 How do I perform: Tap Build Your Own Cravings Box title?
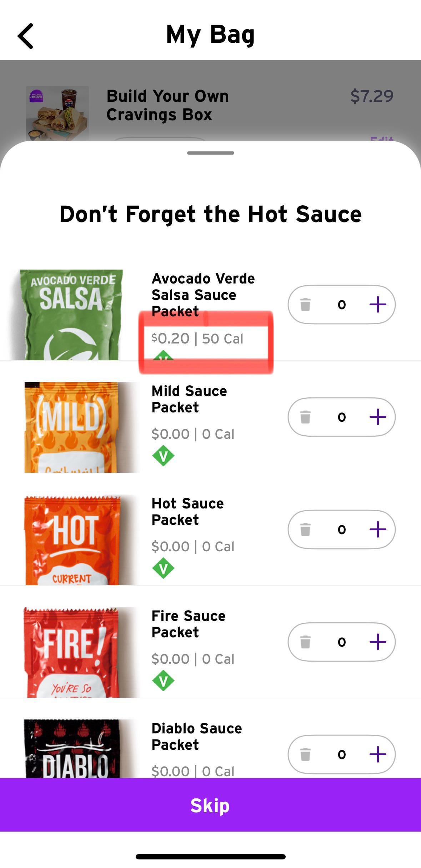point(167,105)
